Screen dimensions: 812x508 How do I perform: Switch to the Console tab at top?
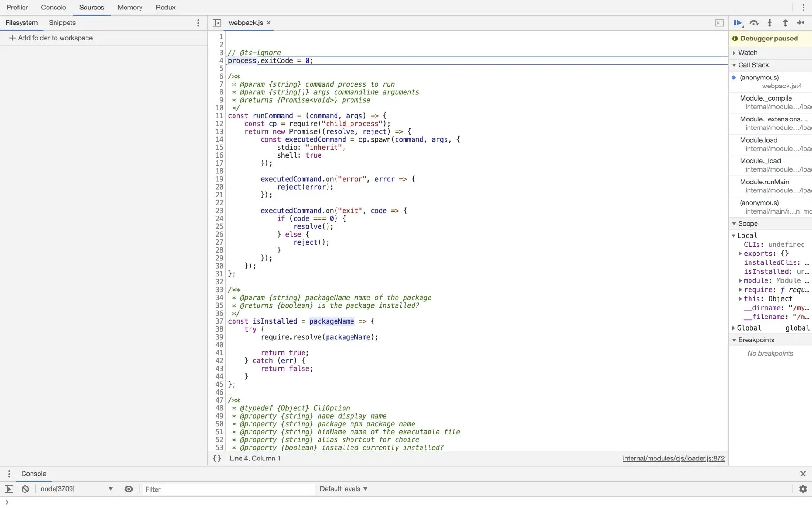pyautogui.click(x=54, y=8)
